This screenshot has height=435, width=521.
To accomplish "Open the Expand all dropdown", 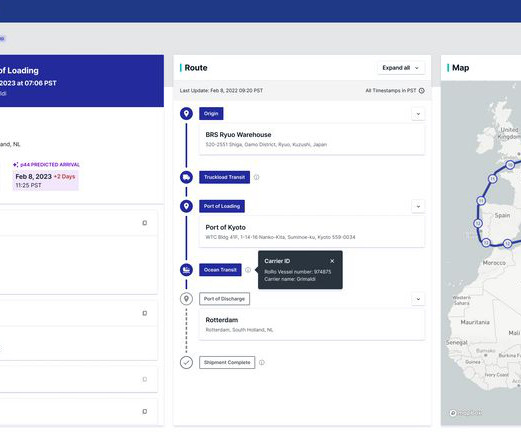I will tap(401, 68).
